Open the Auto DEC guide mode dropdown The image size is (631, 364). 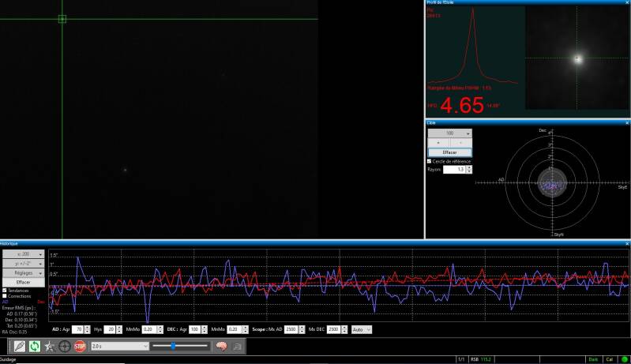(359, 328)
